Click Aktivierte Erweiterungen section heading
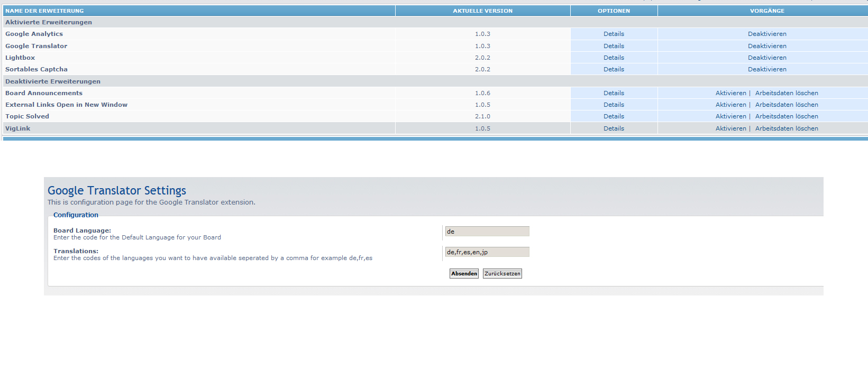The height and width of the screenshot is (370, 868). tap(49, 22)
